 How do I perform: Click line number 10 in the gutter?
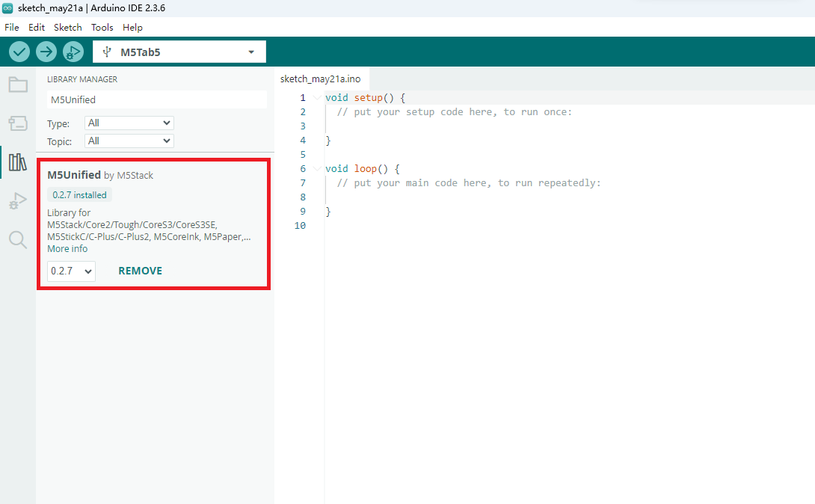[x=300, y=226]
